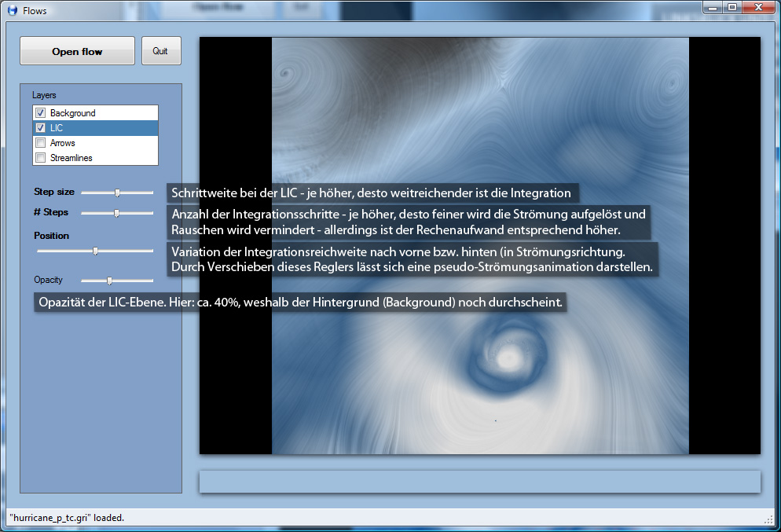The image size is (781, 532).
Task: Click the resize grip in status bar corner
Action: [x=769, y=520]
